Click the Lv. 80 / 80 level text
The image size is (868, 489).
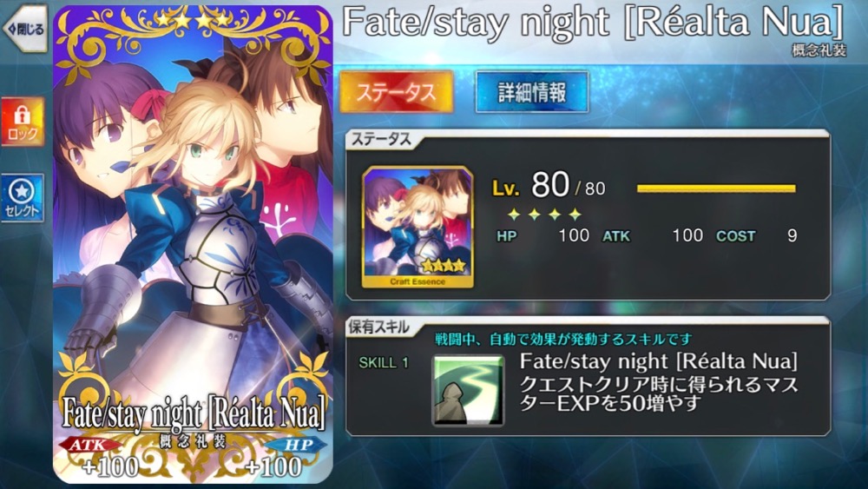pyautogui.click(x=549, y=186)
